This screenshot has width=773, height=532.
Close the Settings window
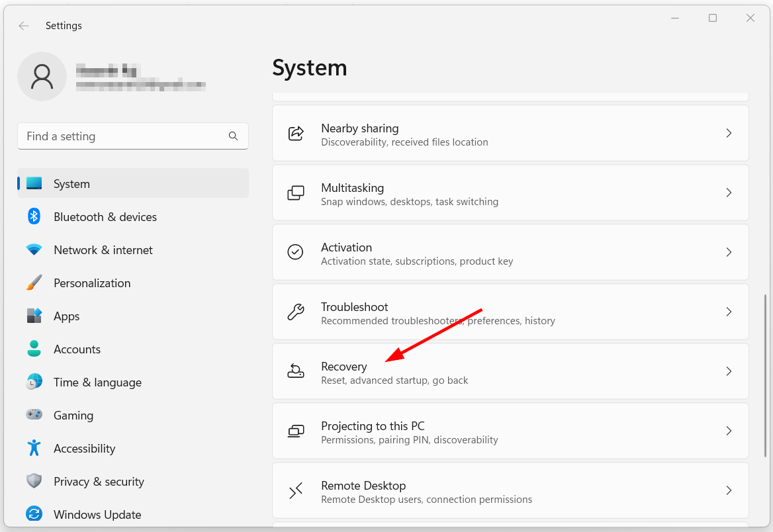tap(750, 19)
